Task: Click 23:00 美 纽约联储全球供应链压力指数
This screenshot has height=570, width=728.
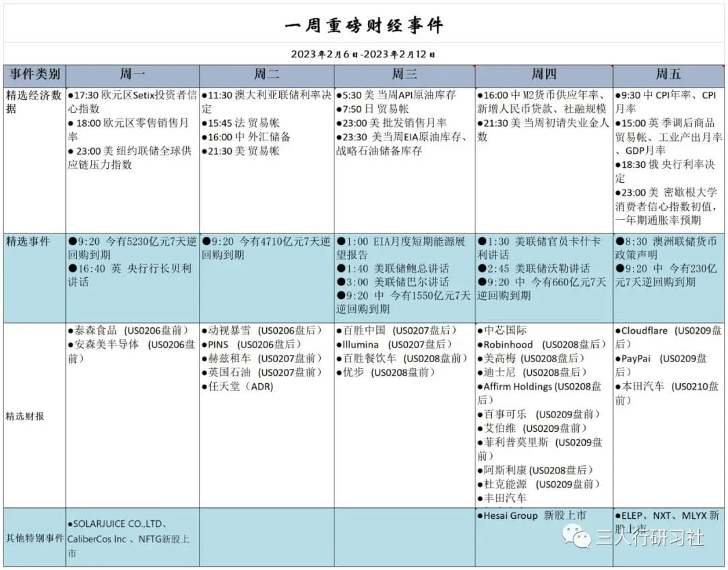Action: coord(129,157)
